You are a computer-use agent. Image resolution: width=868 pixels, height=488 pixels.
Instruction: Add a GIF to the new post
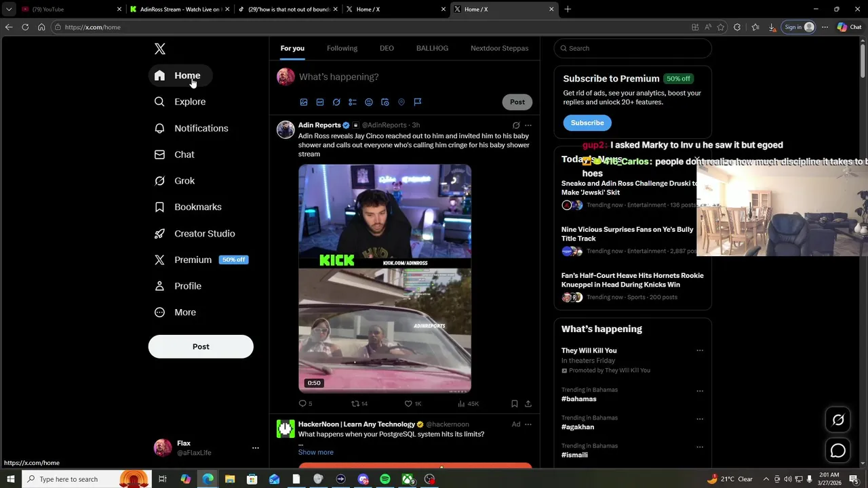[x=320, y=102]
